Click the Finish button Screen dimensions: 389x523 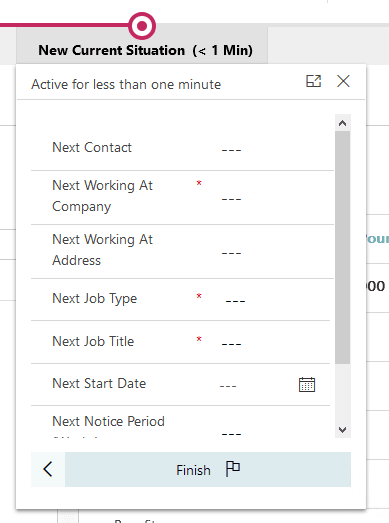[x=208, y=469]
